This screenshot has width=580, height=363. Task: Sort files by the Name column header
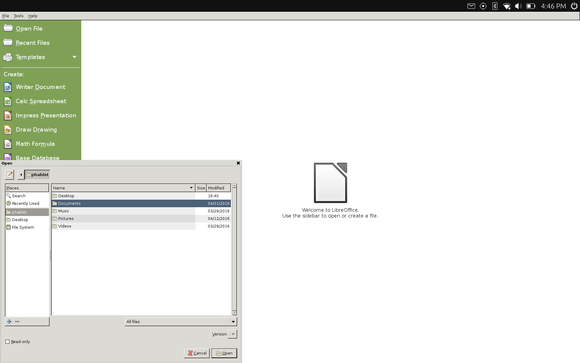[x=123, y=188]
